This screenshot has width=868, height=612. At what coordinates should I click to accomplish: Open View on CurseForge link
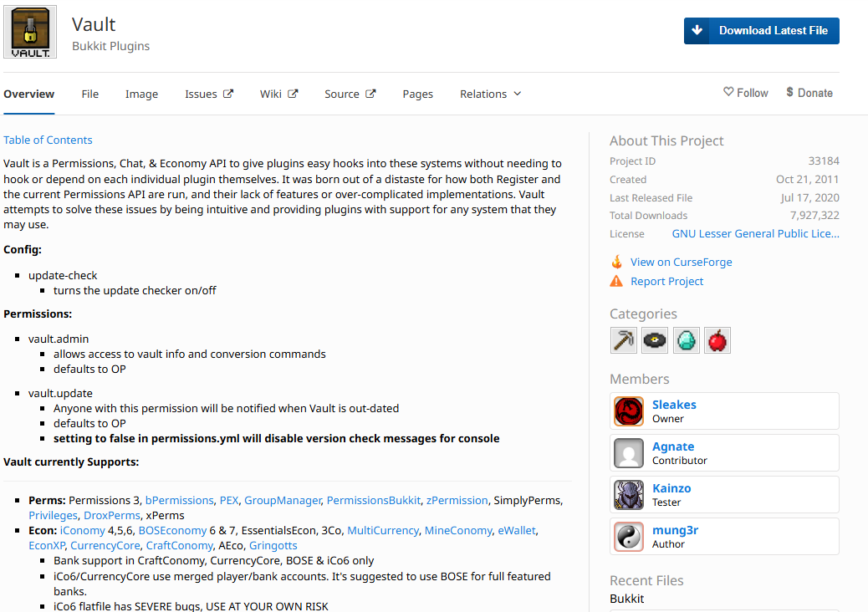[x=681, y=263]
